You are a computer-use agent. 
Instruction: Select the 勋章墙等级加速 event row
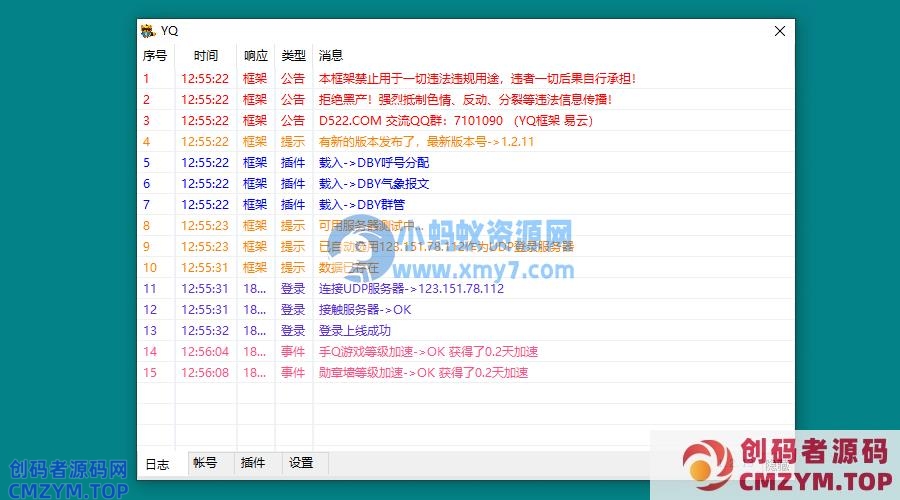(x=423, y=373)
